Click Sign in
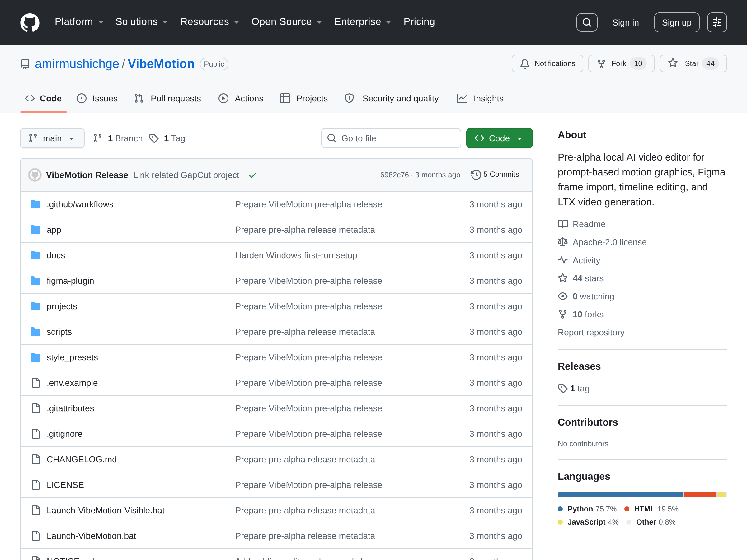Image resolution: width=747 pixels, height=560 pixels. pos(625,23)
